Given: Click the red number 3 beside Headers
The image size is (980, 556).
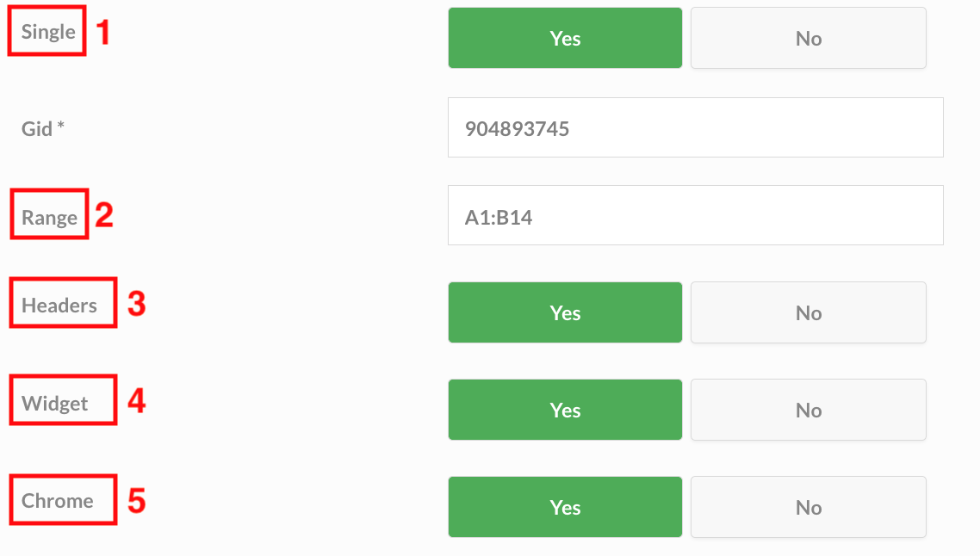Looking at the screenshot, I should [x=134, y=303].
